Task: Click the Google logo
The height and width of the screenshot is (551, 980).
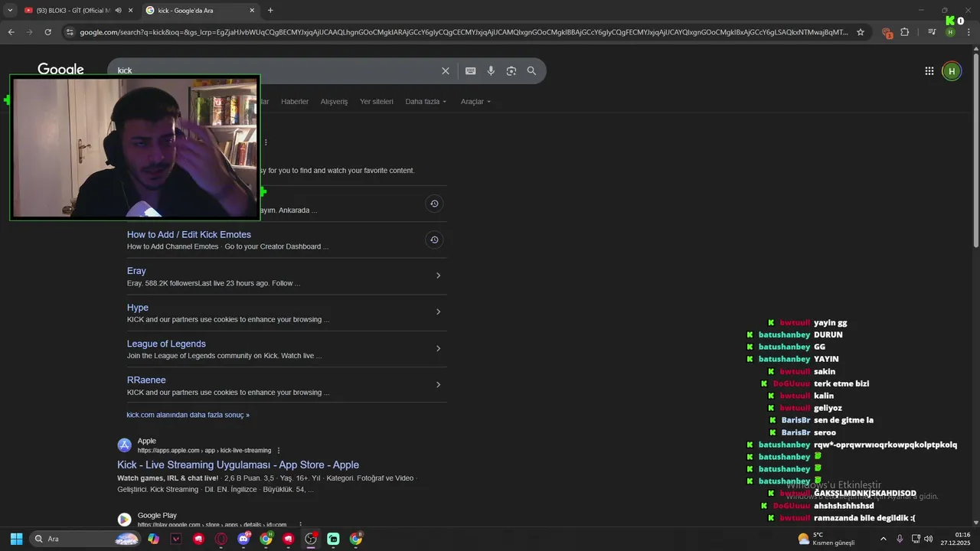Action: point(60,70)
